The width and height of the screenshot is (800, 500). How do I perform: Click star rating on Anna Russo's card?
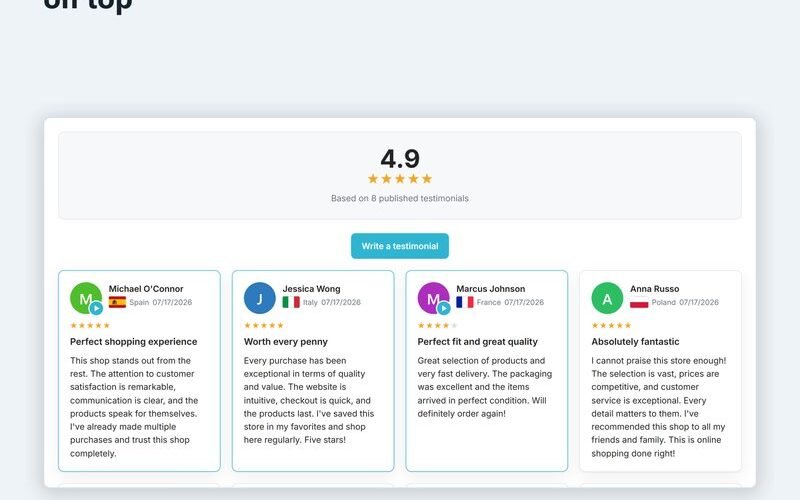tap(611, 325)
